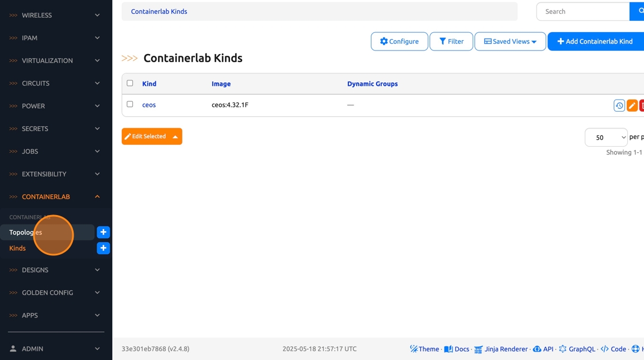Expand the Golden Config sidebar section
Image resolution: width=644 pixels, height=360 pixels.
pyautogui.click(x=56, y=293)
